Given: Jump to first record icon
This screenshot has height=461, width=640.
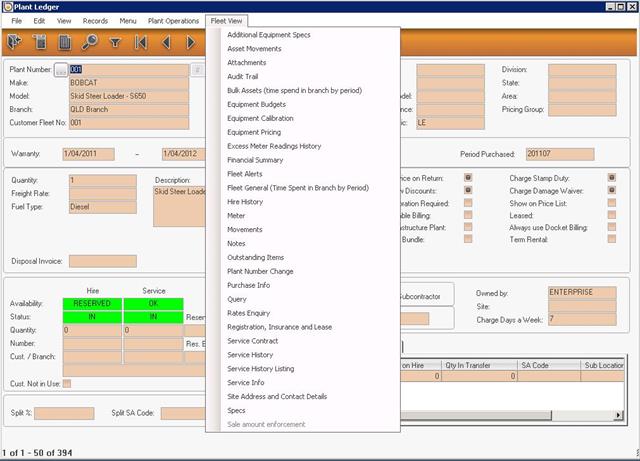Looking at the screenshot, I should 141,42.
